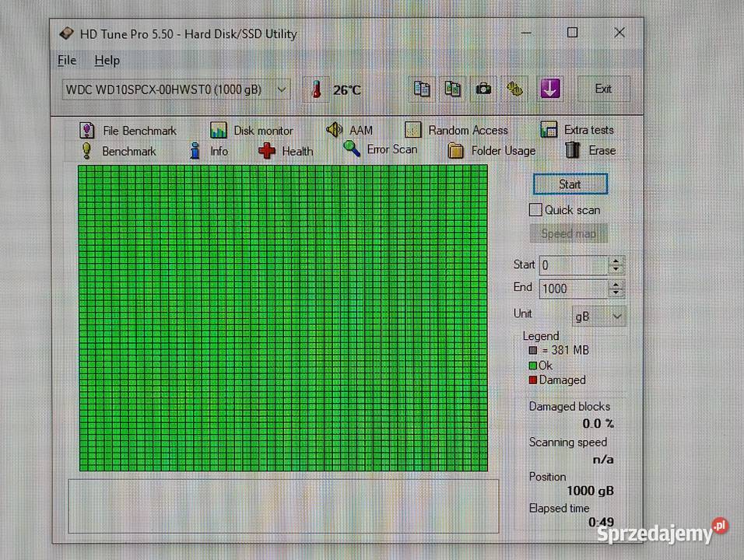Decrease the Start value with down arrow
This screenshot has height=560, width=744.
coord(616,269)
